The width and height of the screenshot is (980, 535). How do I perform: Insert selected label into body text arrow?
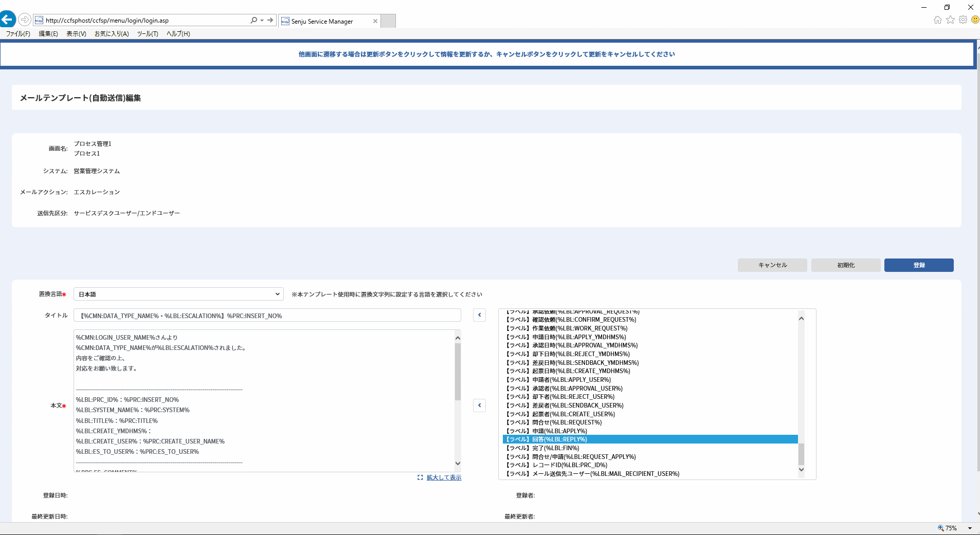479,405
